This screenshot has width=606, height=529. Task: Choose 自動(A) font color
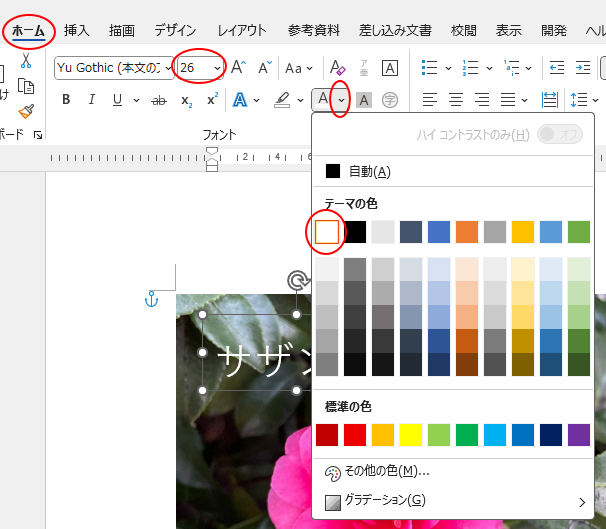point(453,171)
